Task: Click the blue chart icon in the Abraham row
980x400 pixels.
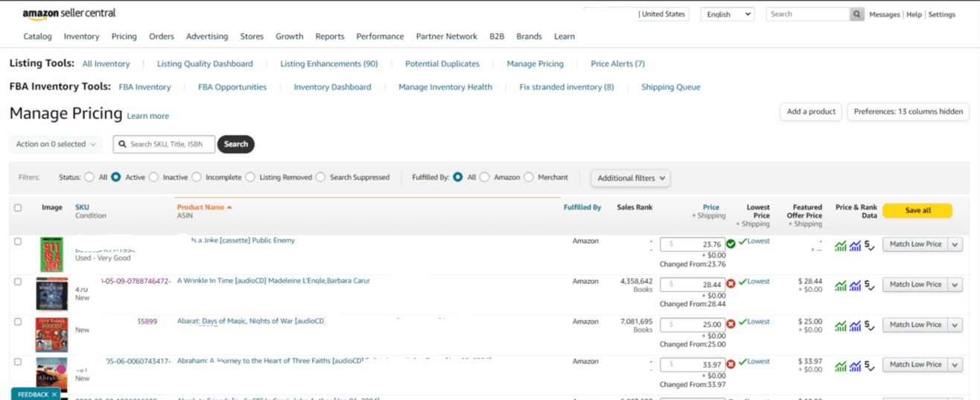Action: point(855,366)
